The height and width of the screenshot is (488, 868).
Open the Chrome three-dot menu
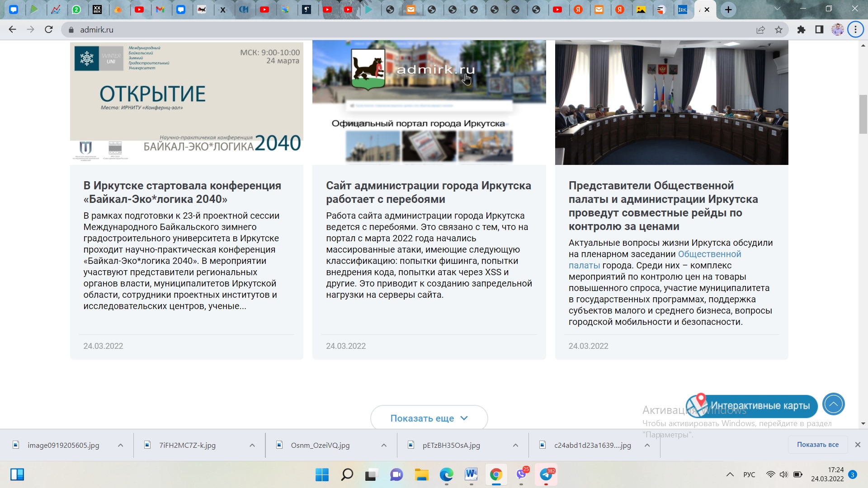pos(855,30)
